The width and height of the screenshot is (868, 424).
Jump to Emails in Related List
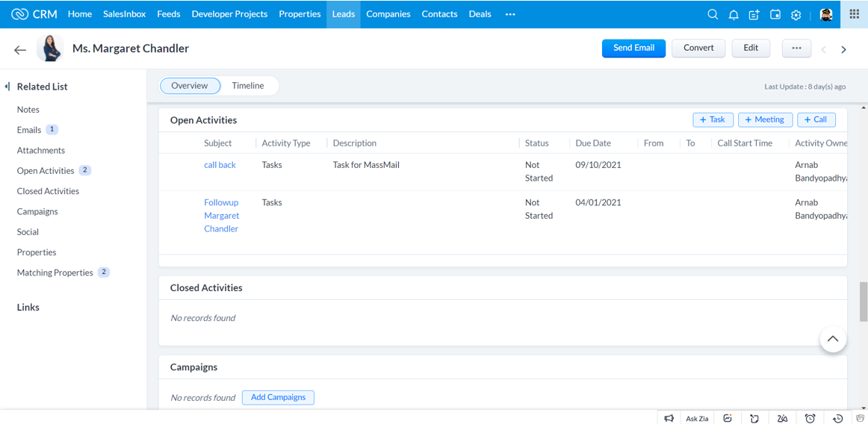pyautogui.click(x=29, y=130)
